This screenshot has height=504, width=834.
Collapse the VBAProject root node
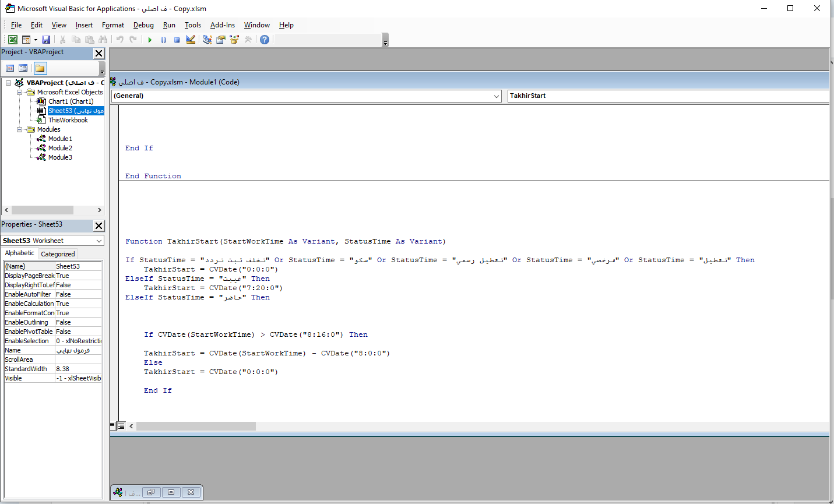pos(9,83)
